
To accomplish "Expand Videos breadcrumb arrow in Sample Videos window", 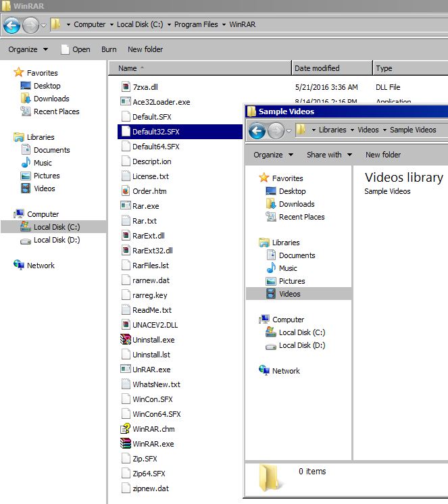I will [384, 130].
